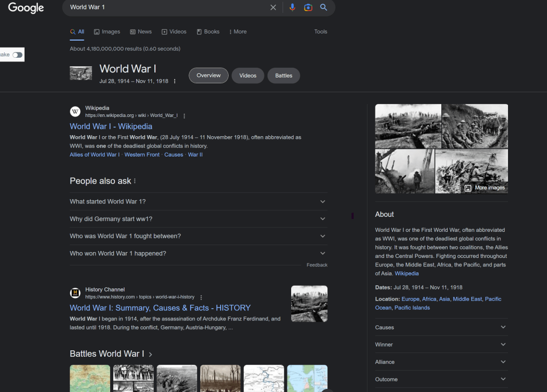
Task: Click the History Channel favicon
Action: click(75, 293)
